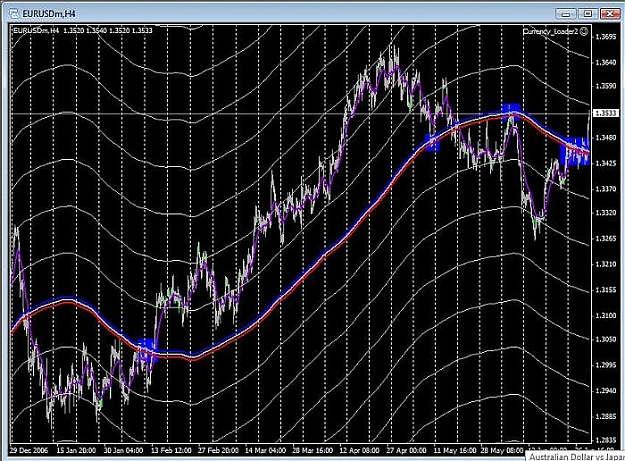The width and height of the screenshot is (625, 461).
Task: Click the 1.2885 price scale label
Action: tap(605, 416)
